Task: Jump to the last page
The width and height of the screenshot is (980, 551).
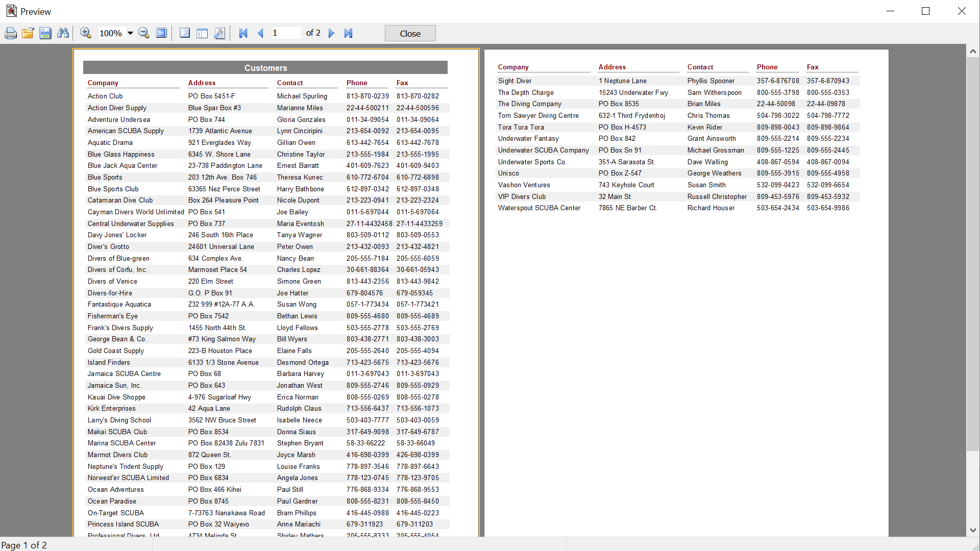Action: pos(349,33)
